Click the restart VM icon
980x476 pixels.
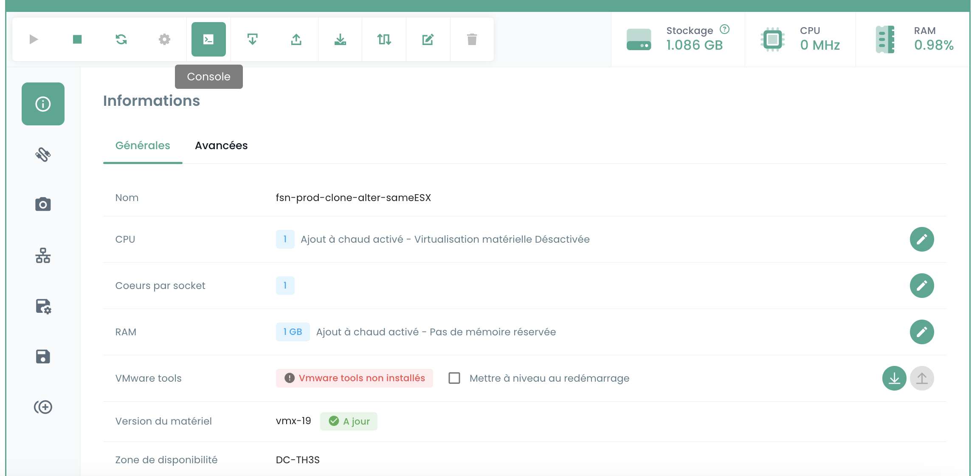click(121, 40)
